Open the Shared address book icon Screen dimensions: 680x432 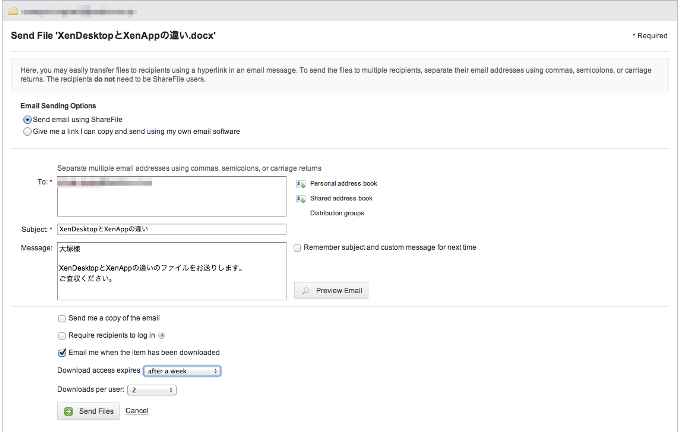pos(300,199)
